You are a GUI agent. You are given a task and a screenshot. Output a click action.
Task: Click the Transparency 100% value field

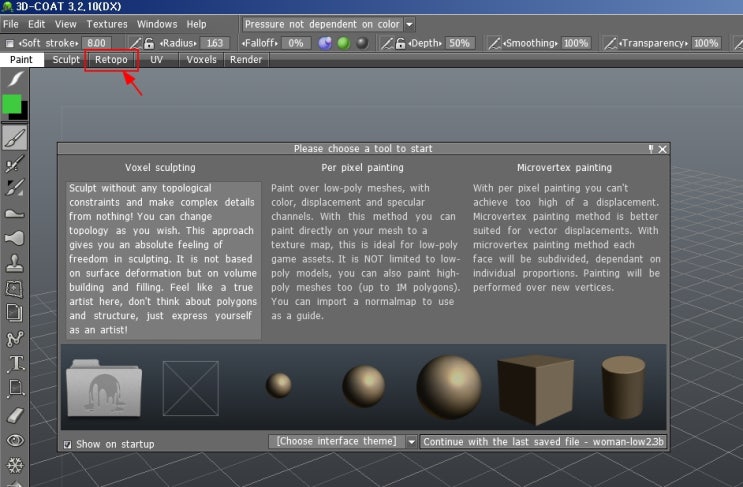tap(706, 43)
